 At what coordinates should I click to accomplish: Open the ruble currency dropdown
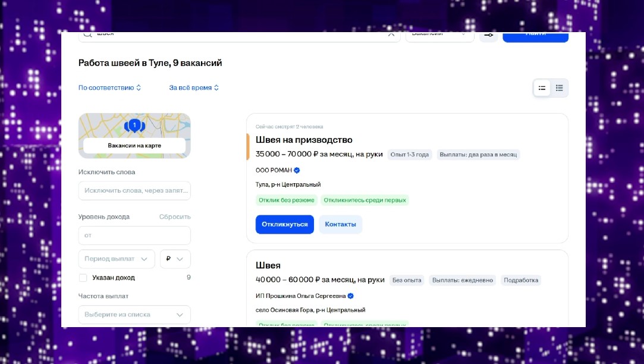pyautogui.click(x=175, y=259)
